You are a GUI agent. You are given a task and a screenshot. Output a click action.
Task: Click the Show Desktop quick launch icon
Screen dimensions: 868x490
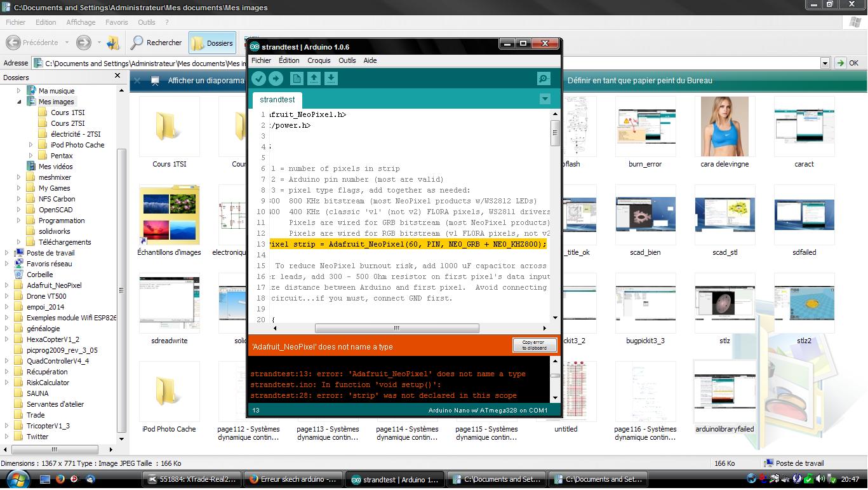click(45, 479)
